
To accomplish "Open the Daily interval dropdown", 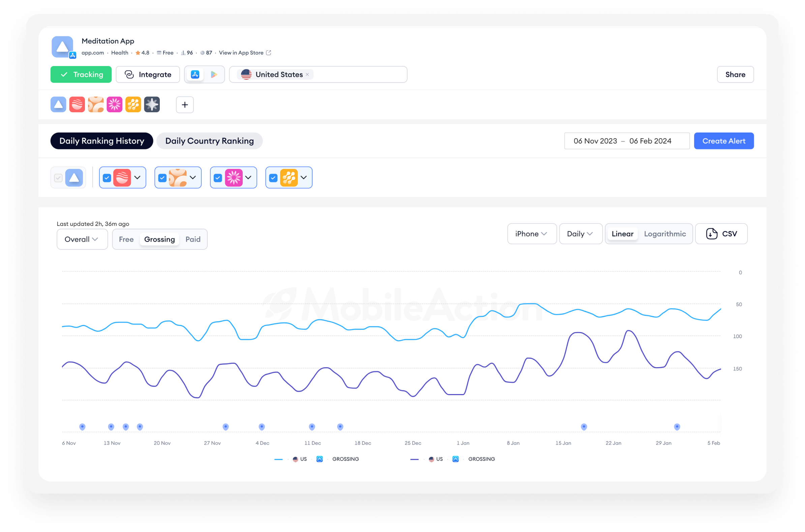I will pyautogui.click(x=581, y=234).
